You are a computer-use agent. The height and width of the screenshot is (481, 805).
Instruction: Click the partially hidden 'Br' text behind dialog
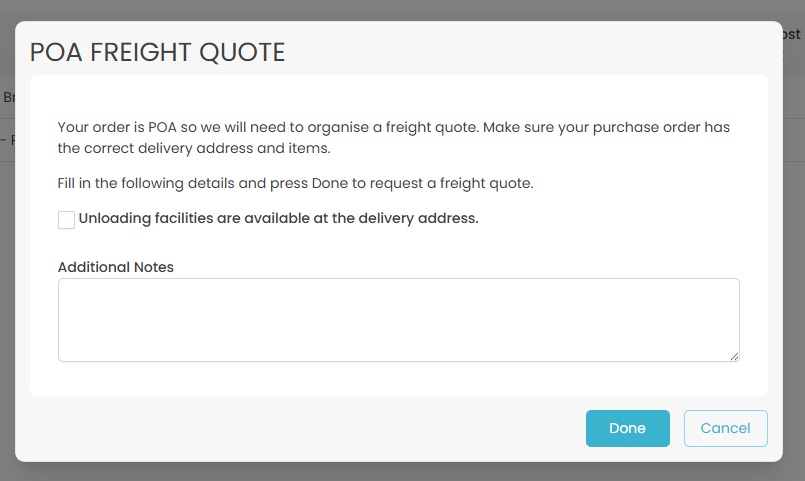click(8, 97)
